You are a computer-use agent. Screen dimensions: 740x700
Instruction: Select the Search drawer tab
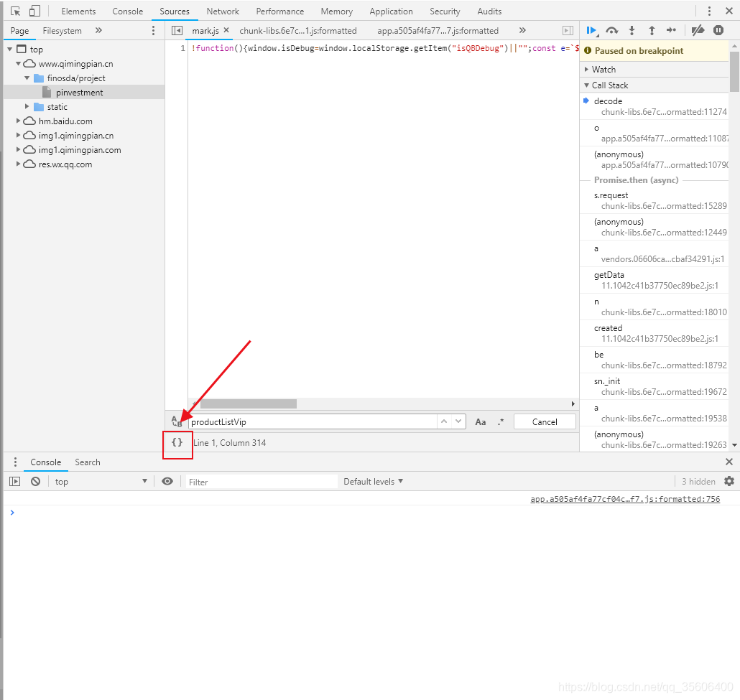tap(88, 462)
